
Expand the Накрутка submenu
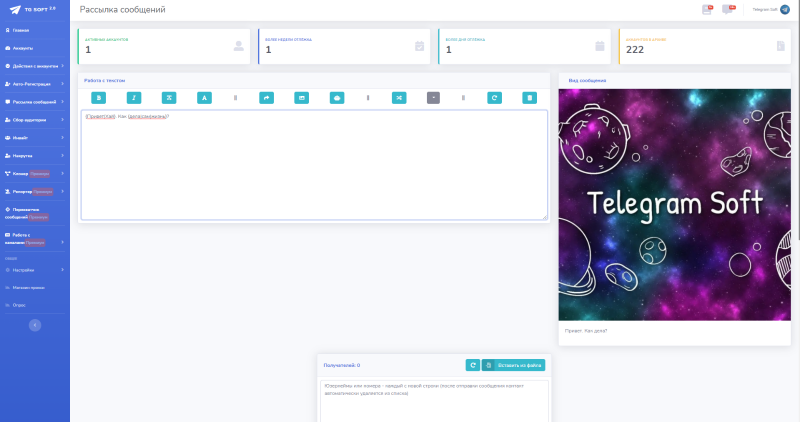pyautogui.click(x=35, y=156)
